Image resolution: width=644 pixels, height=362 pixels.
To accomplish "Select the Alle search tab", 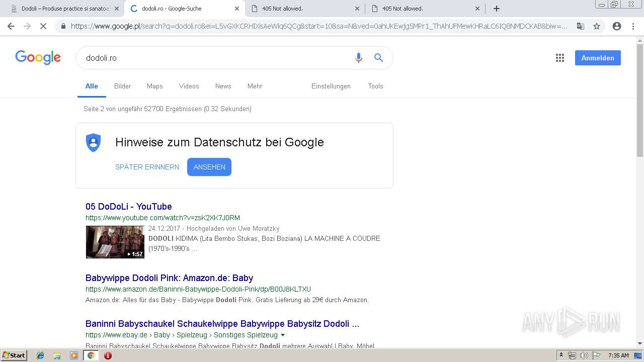I will coord(92,86).
